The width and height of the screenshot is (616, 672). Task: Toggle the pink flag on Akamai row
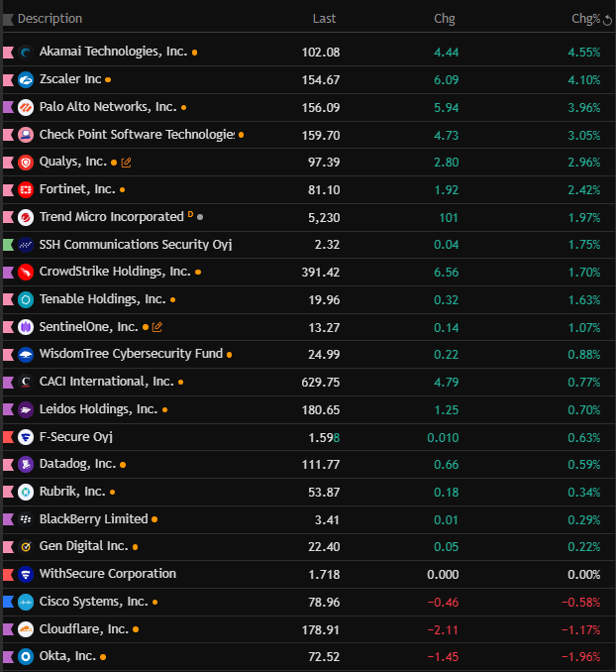[x=8, y=53]
